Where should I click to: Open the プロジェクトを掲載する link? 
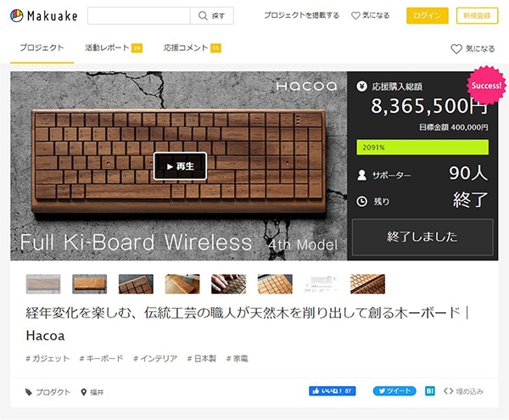(x=301, y=15)
